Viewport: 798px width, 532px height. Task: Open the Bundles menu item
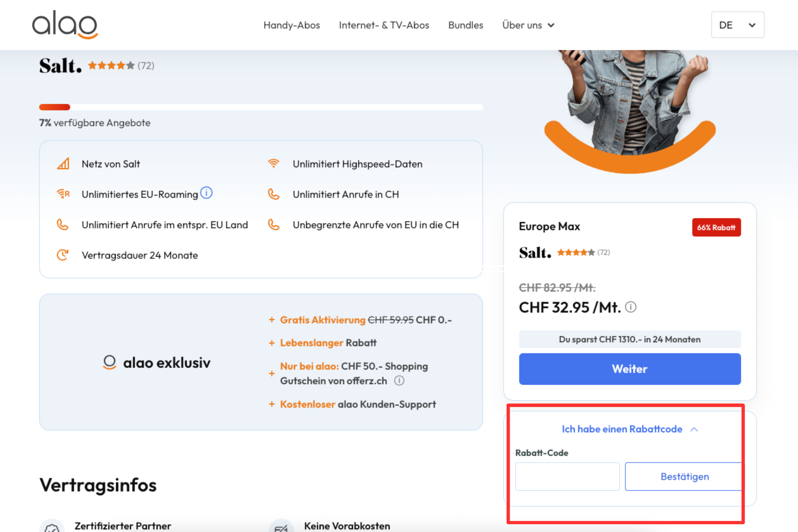tap(465, 25)
